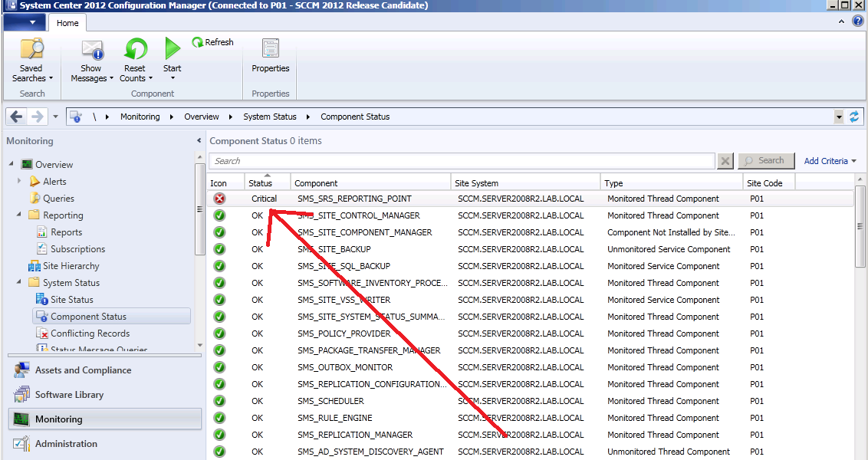Open Reset Counts dropdown arrow
This screenshot has height=460, width=868.
point(150,78)
